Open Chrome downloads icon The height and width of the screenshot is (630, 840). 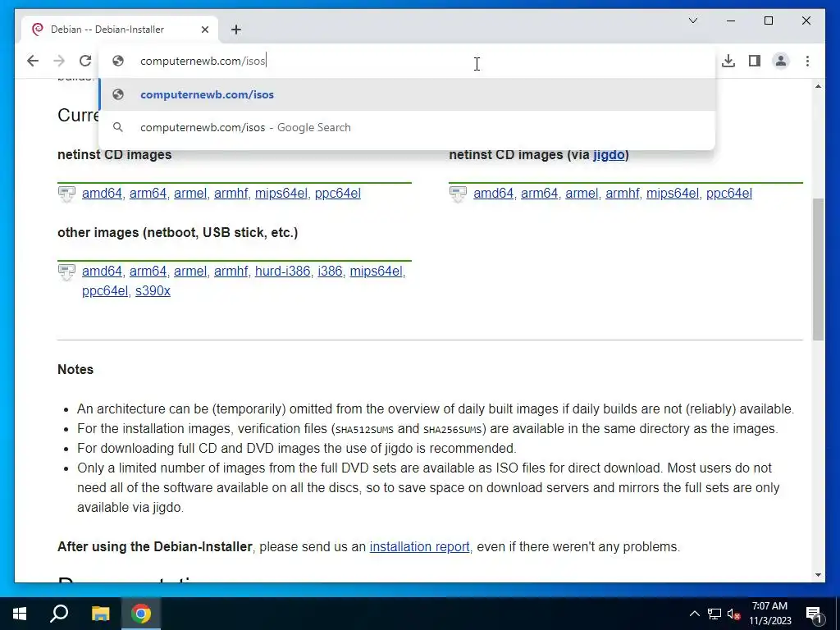click(x=728, y=61)
